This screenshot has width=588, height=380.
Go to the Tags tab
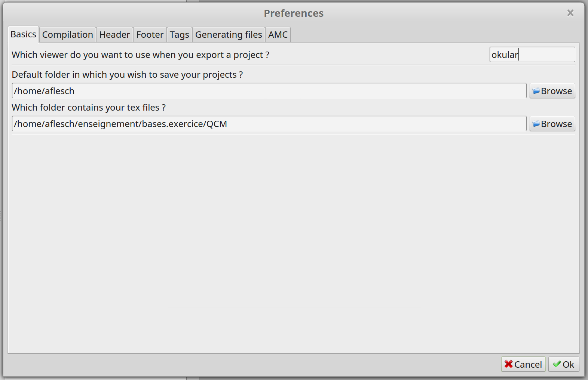click(179, 35)
